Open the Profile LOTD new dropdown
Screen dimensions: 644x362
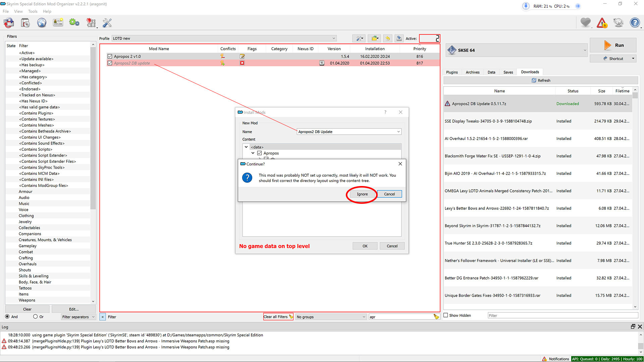(x=224, y=39)
